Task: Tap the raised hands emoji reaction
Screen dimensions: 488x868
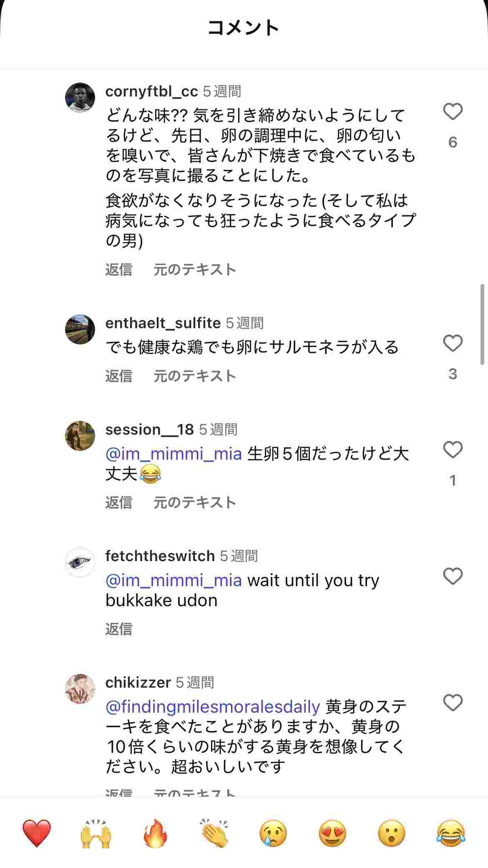Action: tap(96, 833)
